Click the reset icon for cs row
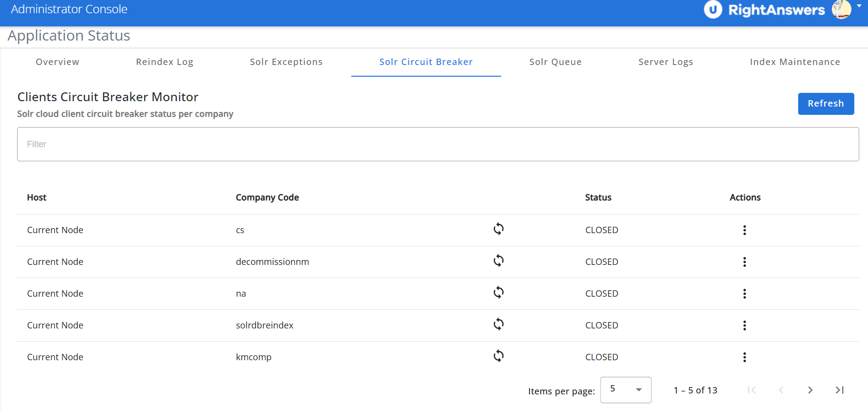The width and height of the screenshot is (868, 412). click(498, 229)
